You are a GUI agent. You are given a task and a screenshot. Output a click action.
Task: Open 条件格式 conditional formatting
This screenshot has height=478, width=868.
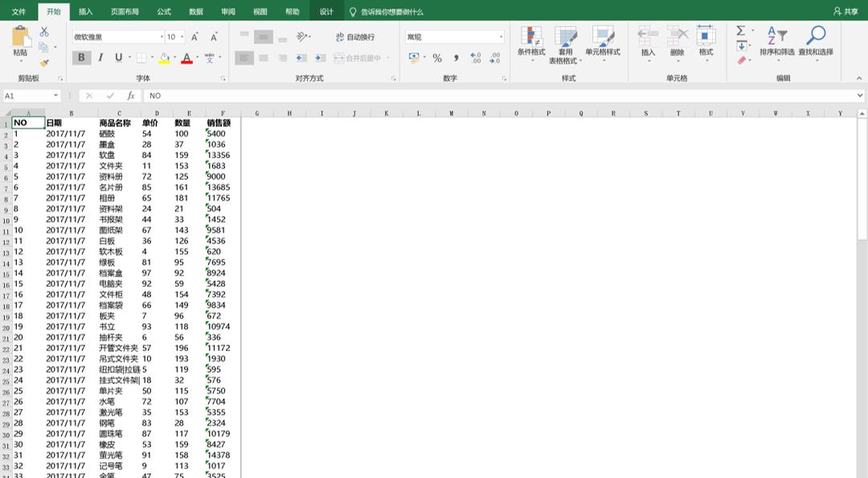pos(530,43)
